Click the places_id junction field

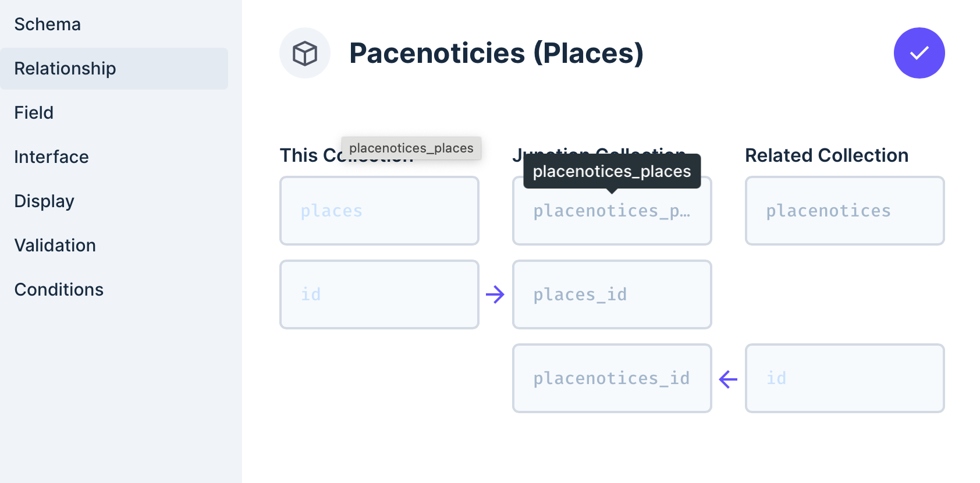click(612, 294)
